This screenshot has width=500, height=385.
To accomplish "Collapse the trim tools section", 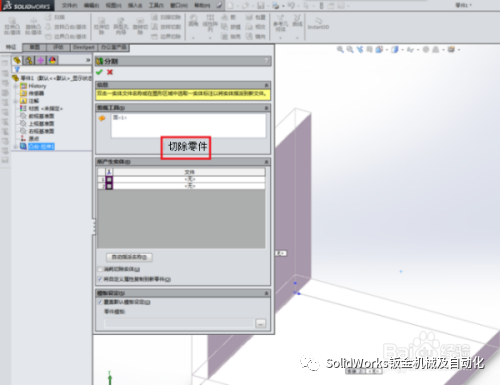I will pos(266,108).
